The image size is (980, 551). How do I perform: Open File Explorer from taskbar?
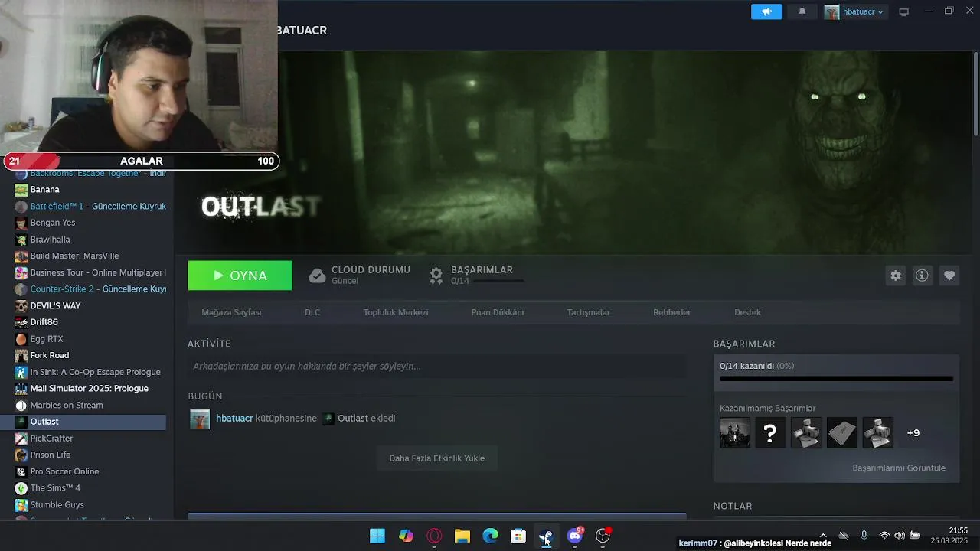pos(462,536)
